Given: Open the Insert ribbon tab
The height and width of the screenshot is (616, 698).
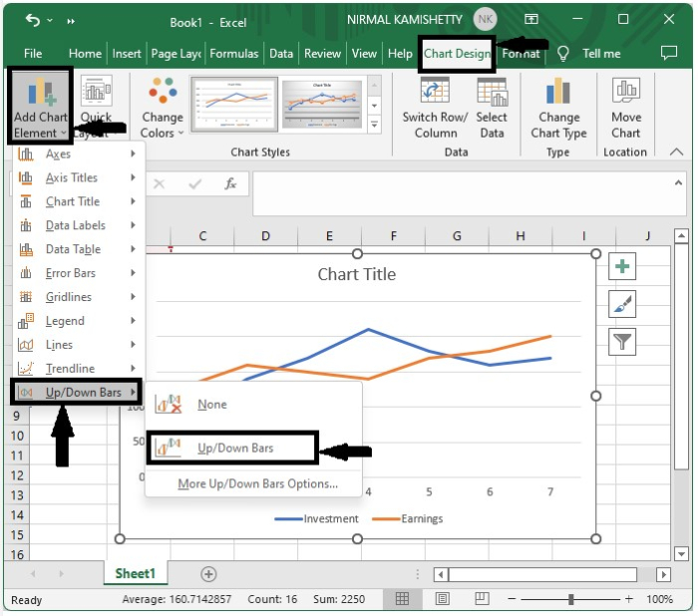Looking at the screenshot, I should click(127, 54).
